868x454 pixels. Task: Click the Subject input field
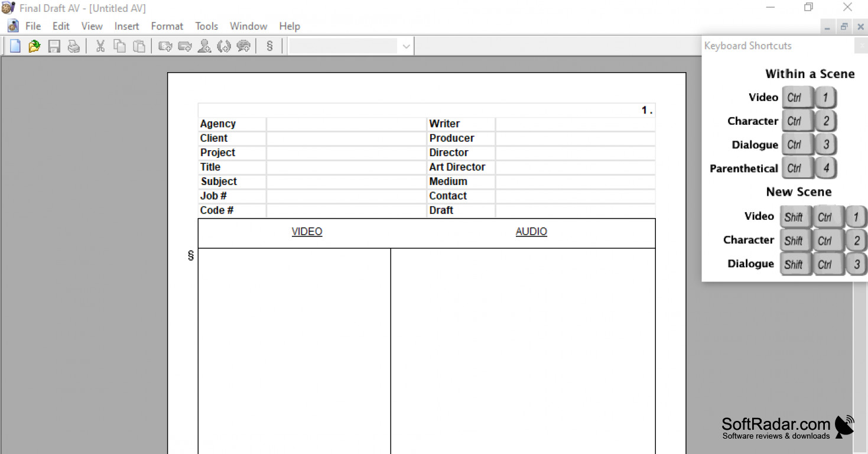(346, 181)
